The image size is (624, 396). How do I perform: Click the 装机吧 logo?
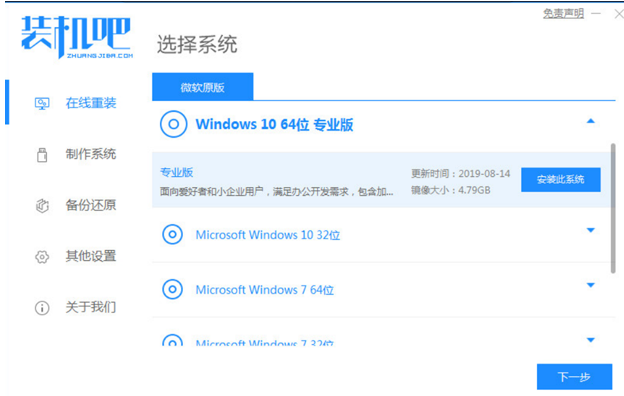point(76,37)
